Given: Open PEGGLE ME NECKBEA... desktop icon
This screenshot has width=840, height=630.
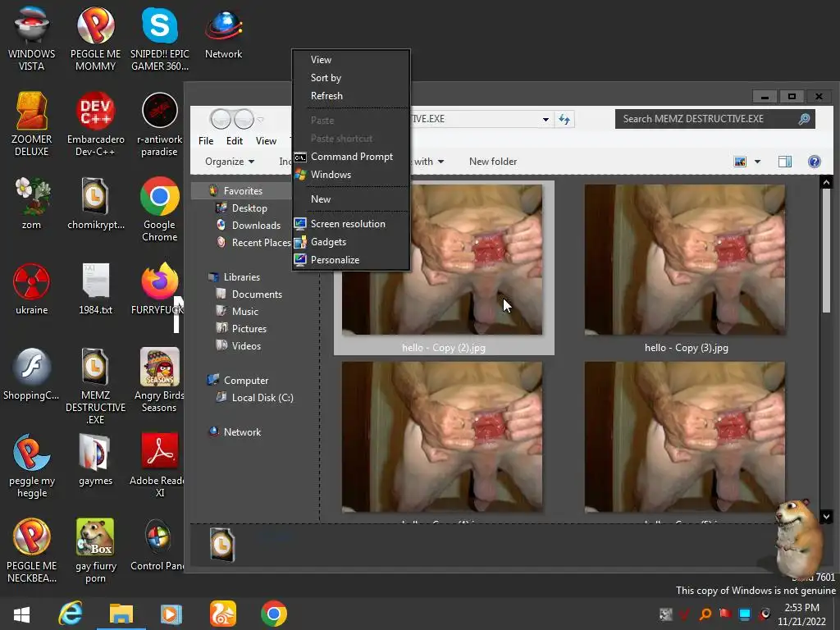Looking at the screenshot, I should point(32,550).
